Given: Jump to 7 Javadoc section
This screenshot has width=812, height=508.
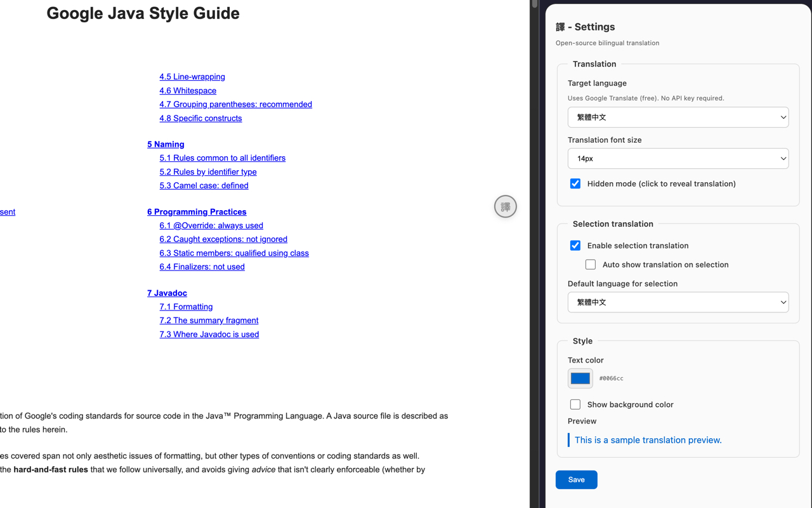Looking at the screenshot, I should 167,293.
